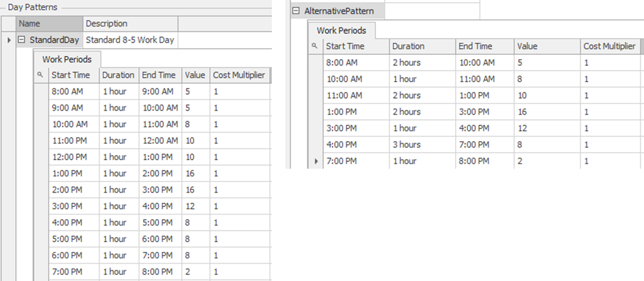Select value 16 in AlternativePattern grid
The height and width of the screenshot is (281, 644).
[x=547, y=112]
